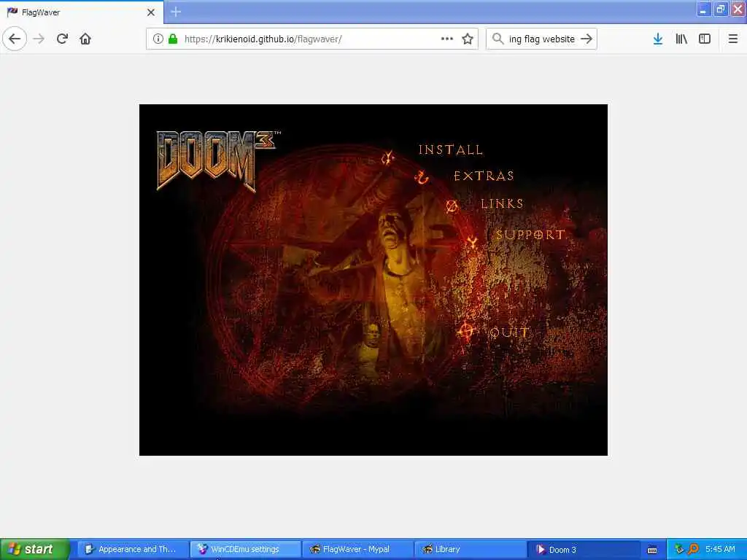Go back to the previous page
The height and width of the screenshot is (560, 747).
click(15, 39)
